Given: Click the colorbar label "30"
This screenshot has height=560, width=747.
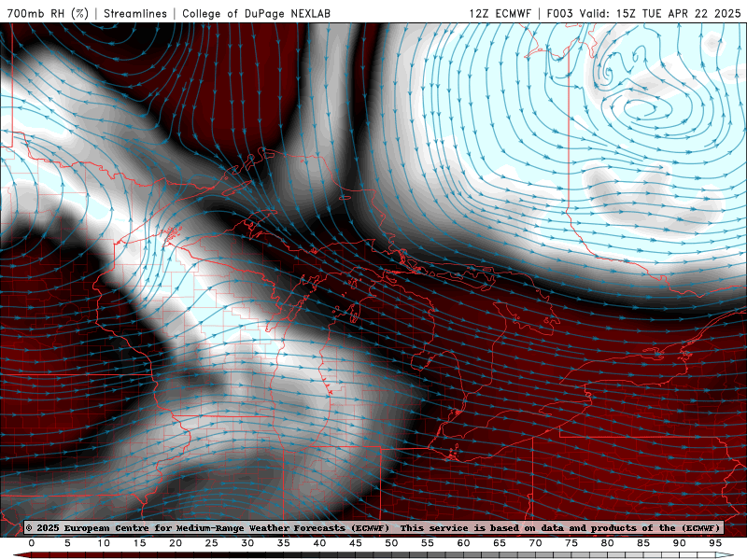Looking at the screenshot, I should click(247, 543).
